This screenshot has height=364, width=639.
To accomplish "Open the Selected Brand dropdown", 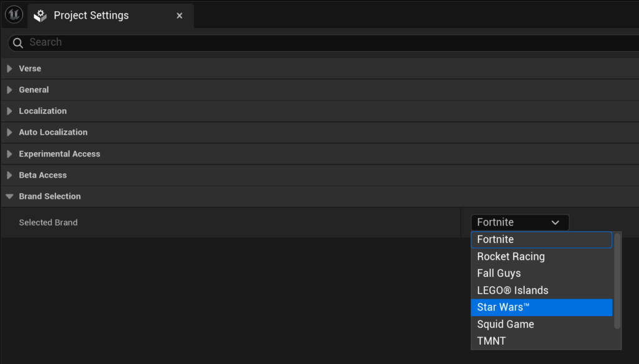I will tap(519, 223).
